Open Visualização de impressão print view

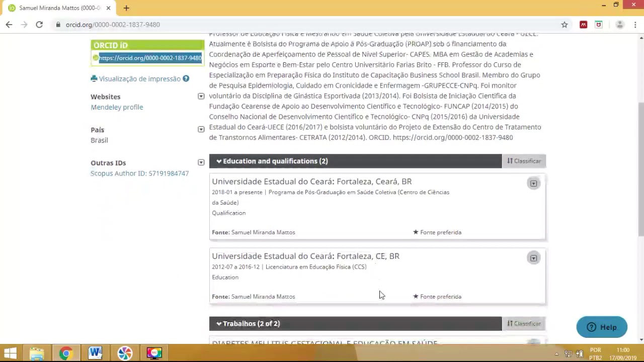coord(136,79)
